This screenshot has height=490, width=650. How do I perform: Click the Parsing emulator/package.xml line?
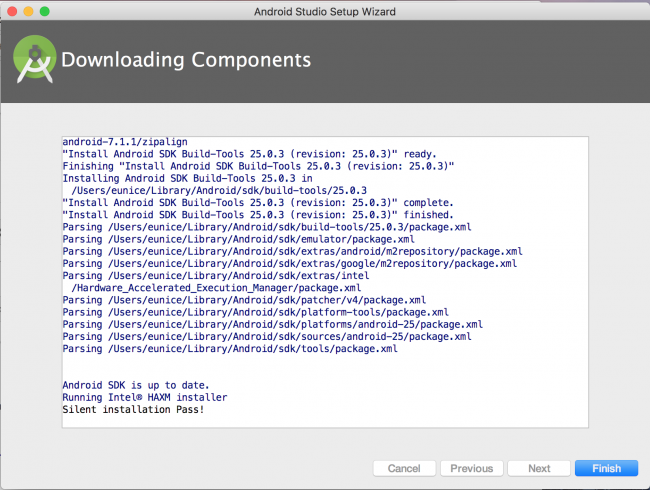tap(238, 239)
